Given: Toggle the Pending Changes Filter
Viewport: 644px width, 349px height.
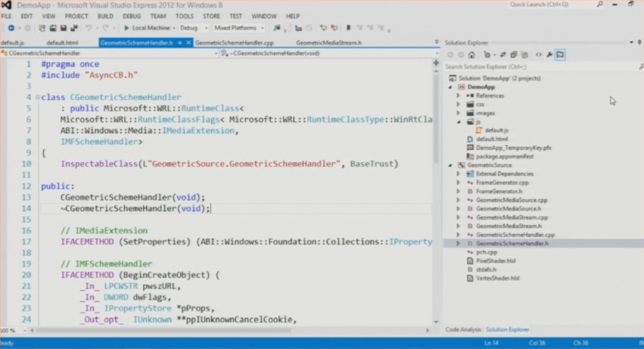Looking at the screenshot, I should (487, 55).
